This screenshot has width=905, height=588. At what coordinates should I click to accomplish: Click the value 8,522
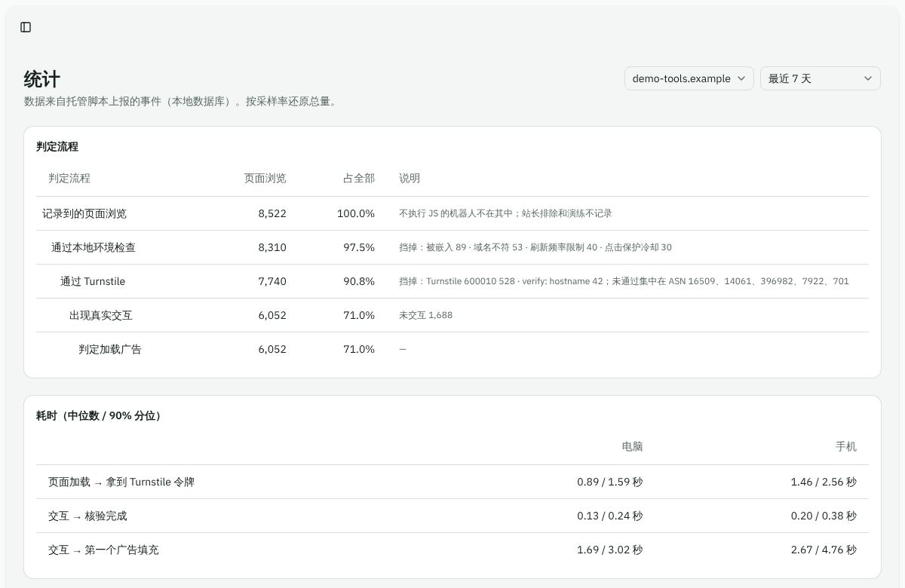coord(272,213)
